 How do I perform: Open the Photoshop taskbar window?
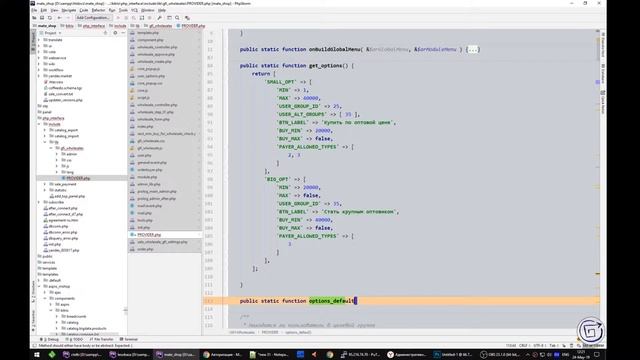(x=453, y=355)
